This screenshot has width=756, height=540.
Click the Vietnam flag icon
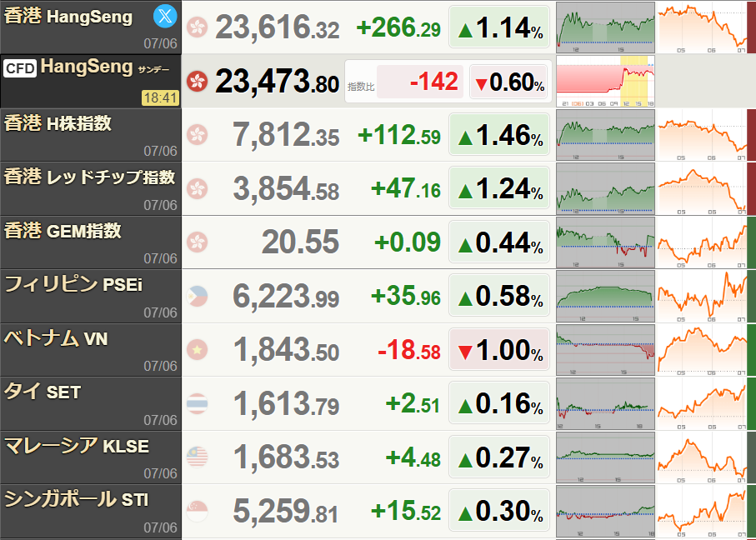(198, 349)
